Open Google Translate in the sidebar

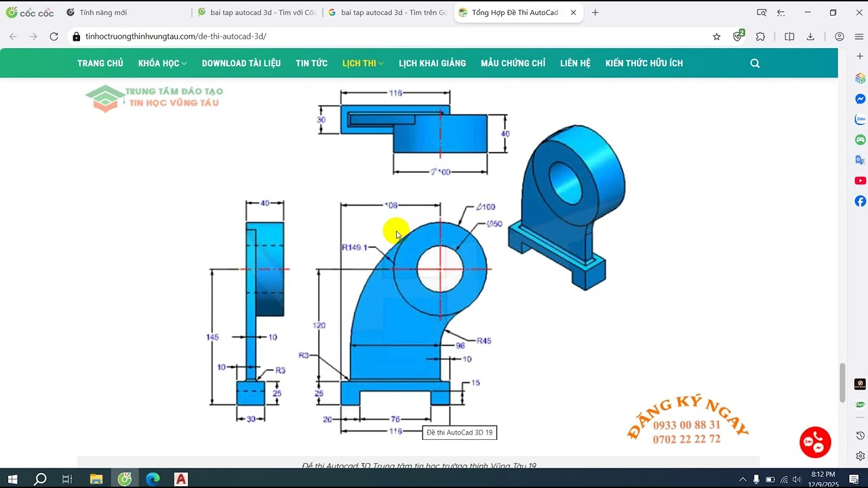point(860,160)
